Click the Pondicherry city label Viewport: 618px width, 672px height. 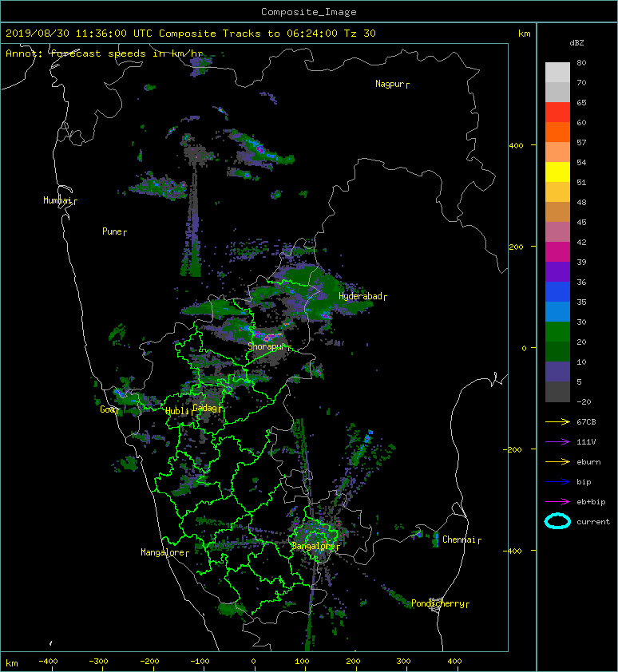pyautogui.click(x=440, y=603)
